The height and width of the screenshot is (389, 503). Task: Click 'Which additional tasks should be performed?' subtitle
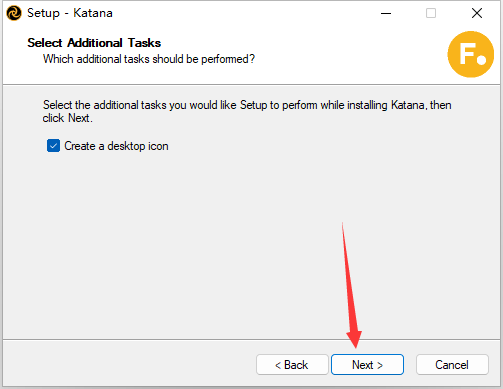149,59
